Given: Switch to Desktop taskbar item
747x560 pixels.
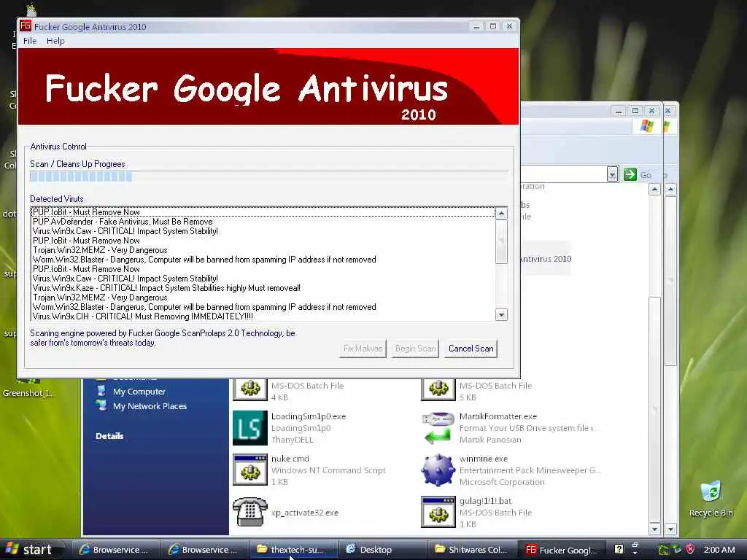Looking at the screenshot, I should point(382,550).
